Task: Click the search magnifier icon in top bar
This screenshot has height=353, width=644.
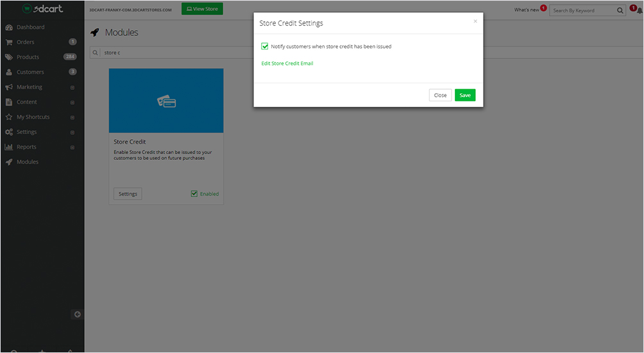Action: [620, 10]
